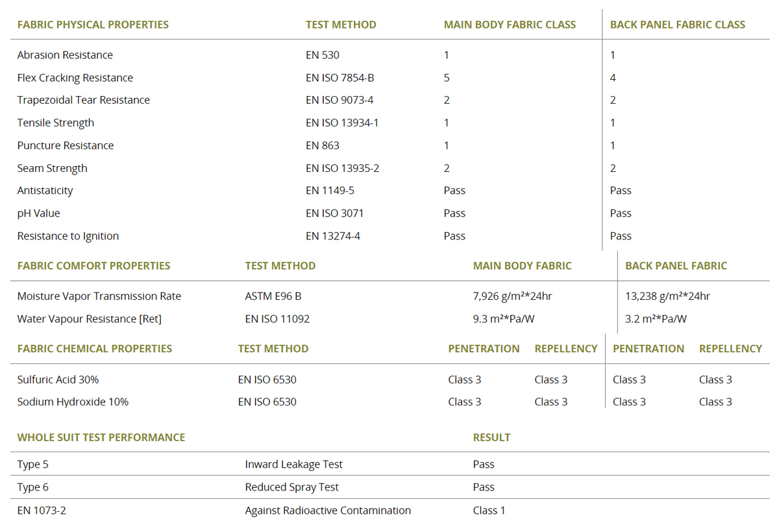Click the Pass result for Type 6
Image resolution: width=779 pixels, height=532 pixels.
[x=484, y=487]
